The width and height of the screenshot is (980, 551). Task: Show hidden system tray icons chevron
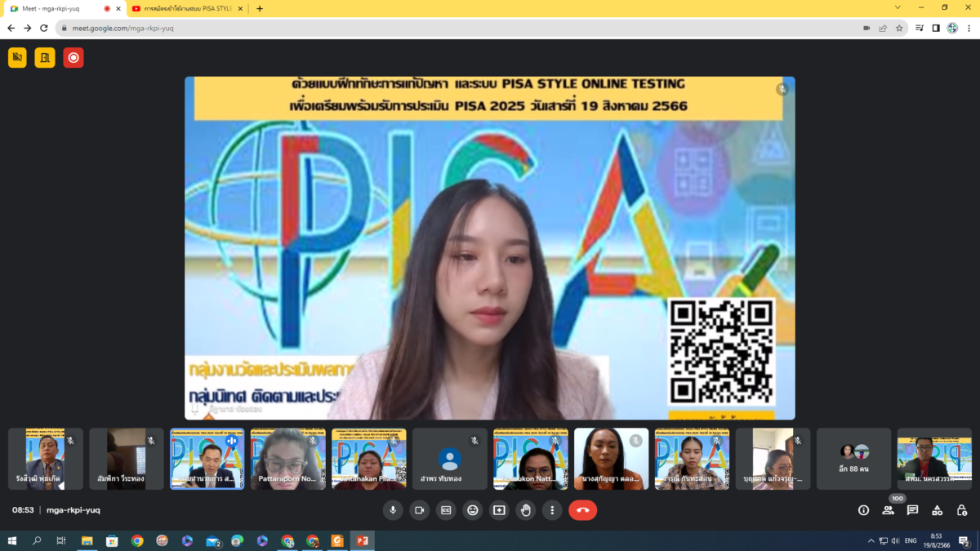point(871,540)
